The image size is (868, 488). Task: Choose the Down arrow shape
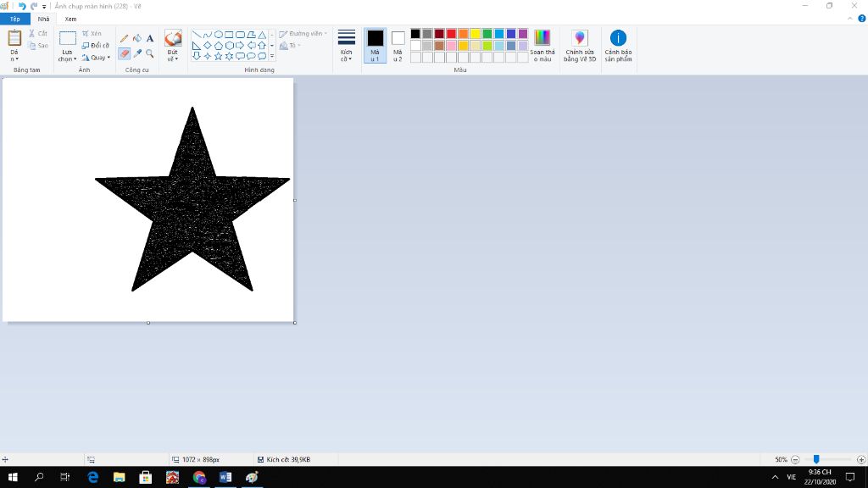tap(197, 56)
